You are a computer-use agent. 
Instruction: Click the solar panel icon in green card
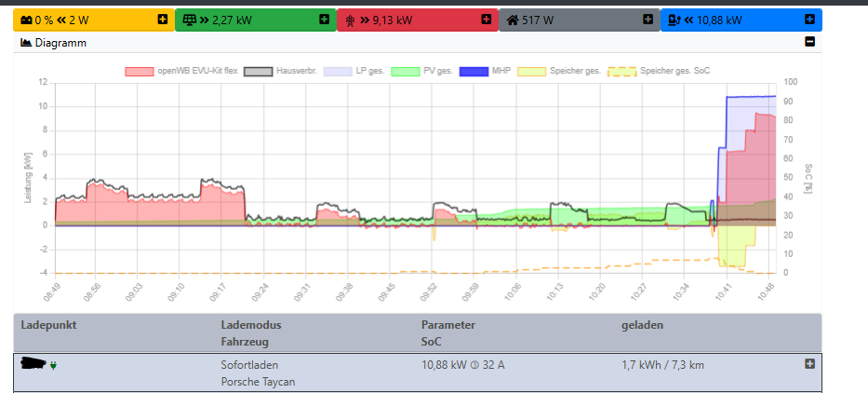[x=189, y=20]
